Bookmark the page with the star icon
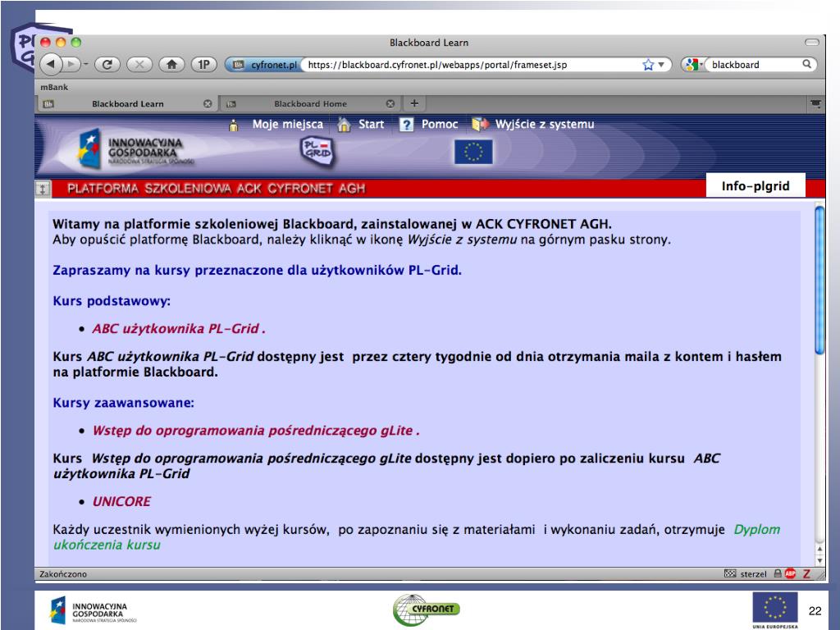840x630 pixels. tap(648, 65)
